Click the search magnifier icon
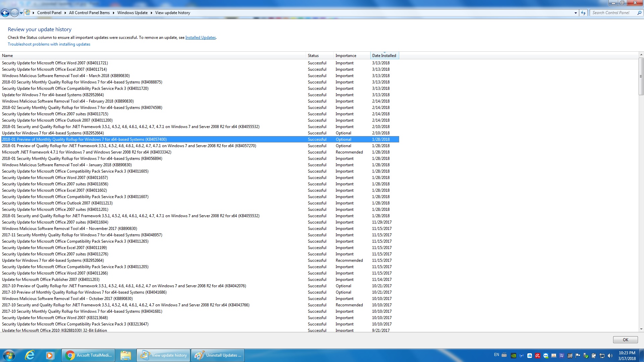This screenshot has height=362, width=644. [x=639, y=13]
